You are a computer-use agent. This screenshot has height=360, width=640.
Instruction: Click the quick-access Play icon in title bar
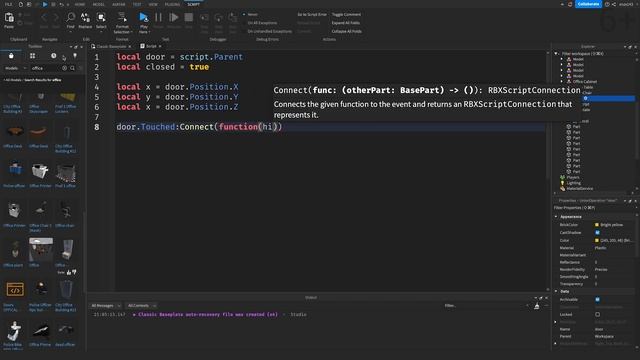pyautogui.click(x=45, y=4)
